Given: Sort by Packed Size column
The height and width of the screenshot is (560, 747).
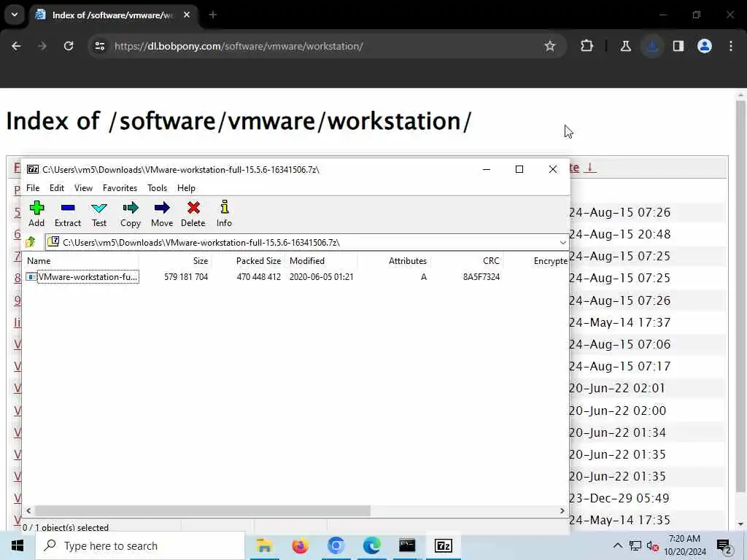Looking at the screenshot, I should pos(248,261).
